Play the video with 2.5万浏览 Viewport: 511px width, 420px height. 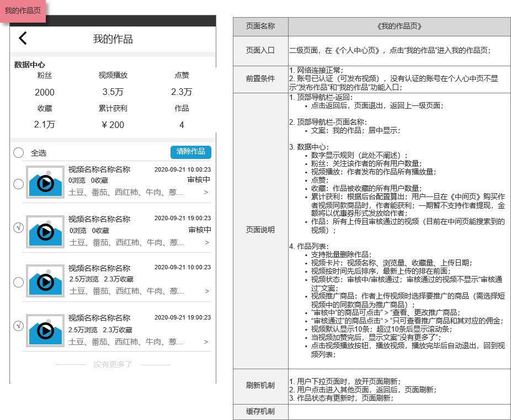tap(44, 281)
